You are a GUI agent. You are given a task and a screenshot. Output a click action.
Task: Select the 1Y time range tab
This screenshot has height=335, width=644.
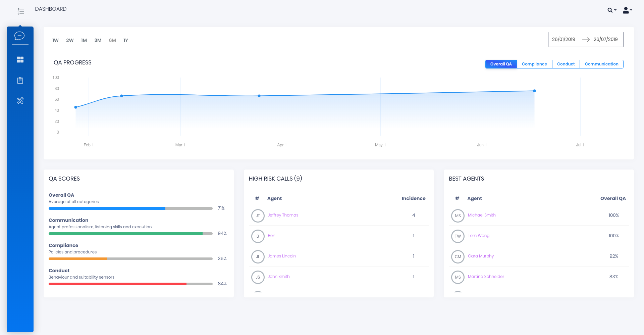[x=126, y=40]
